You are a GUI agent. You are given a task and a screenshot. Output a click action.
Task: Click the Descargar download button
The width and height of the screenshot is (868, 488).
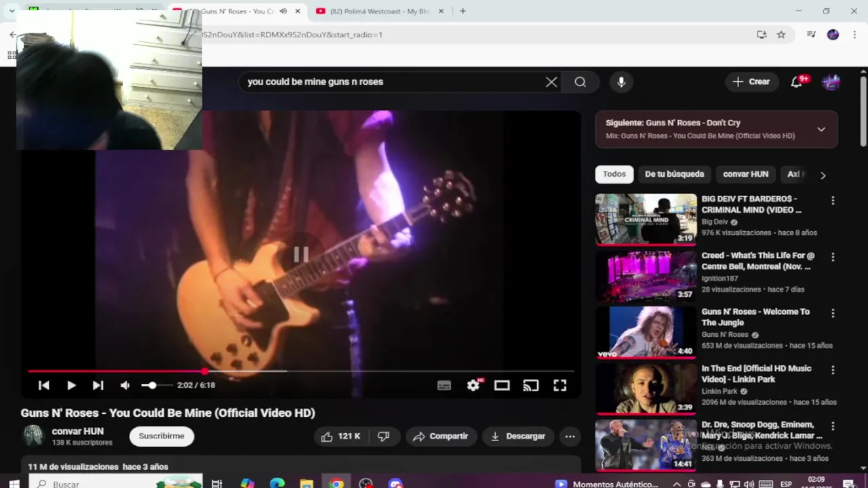click(x=518, y=436)
